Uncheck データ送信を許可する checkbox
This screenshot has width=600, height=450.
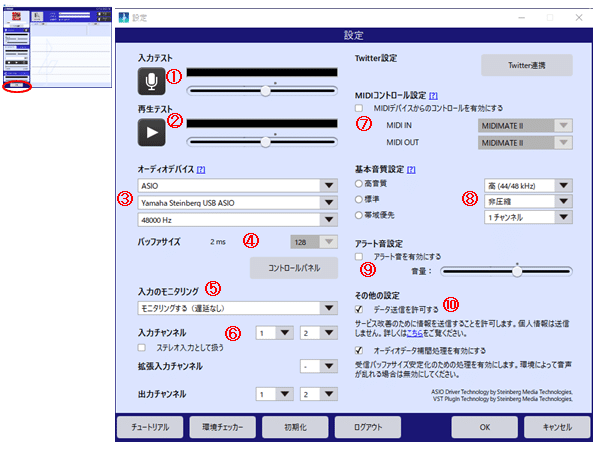coord(359,309)
